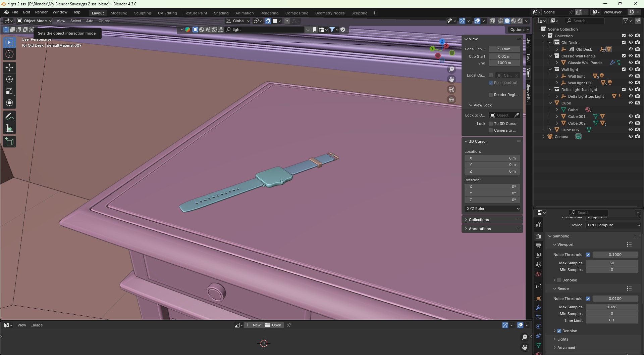Screen dimensions: 644x355
Task: Hide the Classic Wall Panels collection
Action: (x=631, y=56)
